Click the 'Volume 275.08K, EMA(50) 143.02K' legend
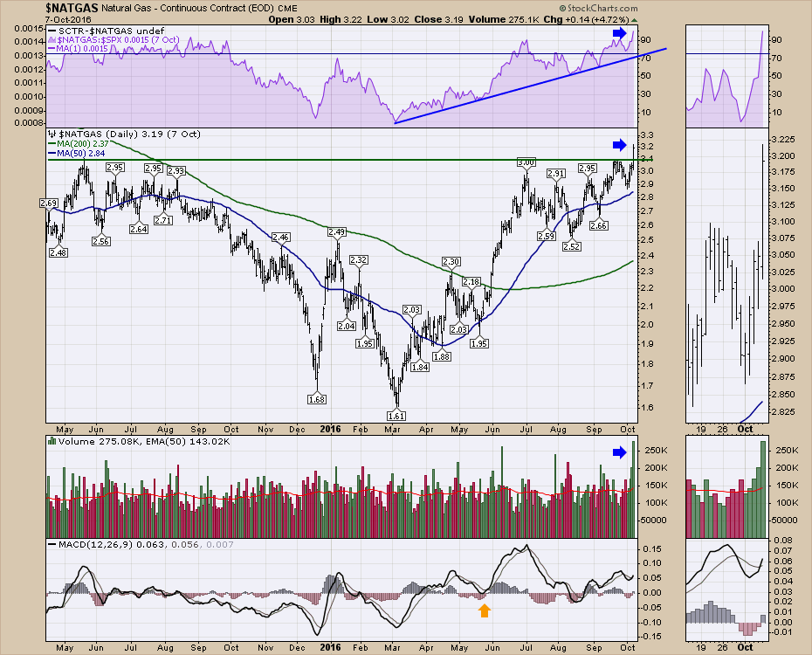Screen dimensions: 812x655 point(139,442)
